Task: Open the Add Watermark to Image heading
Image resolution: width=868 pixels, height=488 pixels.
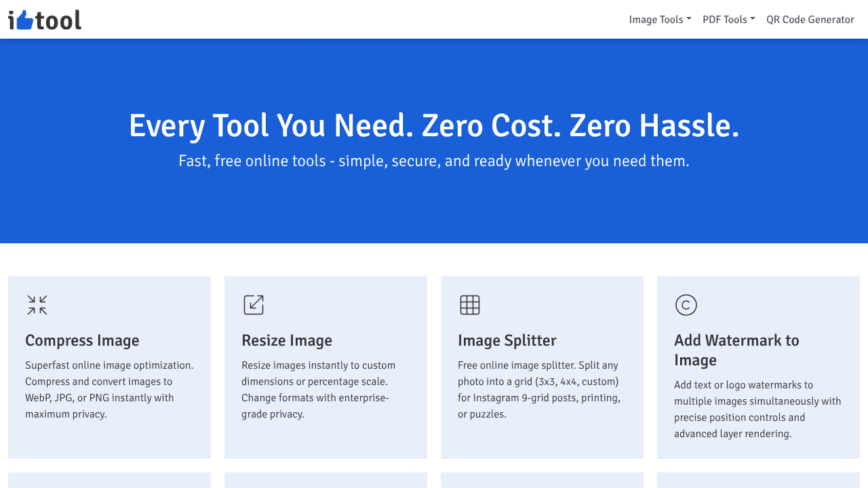Action: tap(736, 350)
